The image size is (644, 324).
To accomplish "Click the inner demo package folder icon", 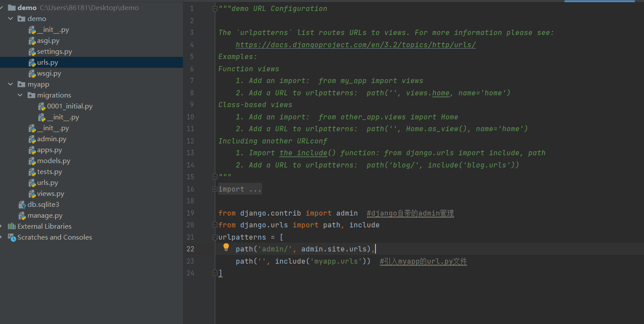I will [21, 19].
